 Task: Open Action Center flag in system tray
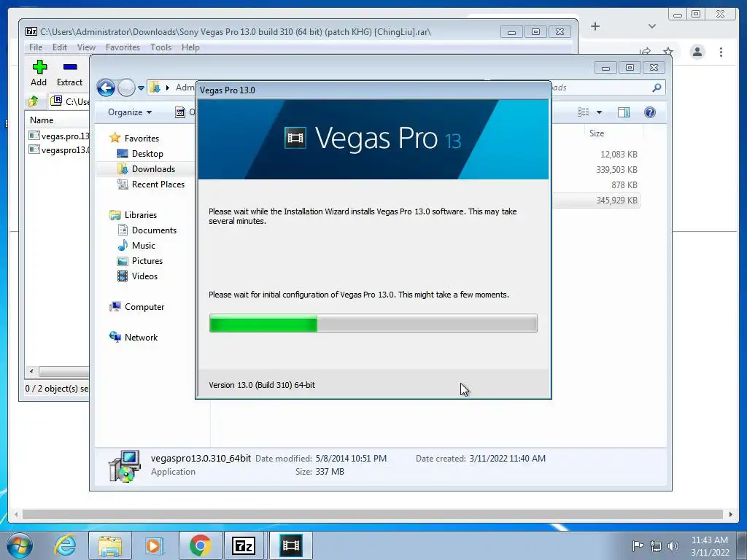pyautogui.click(x=637, y=545)
